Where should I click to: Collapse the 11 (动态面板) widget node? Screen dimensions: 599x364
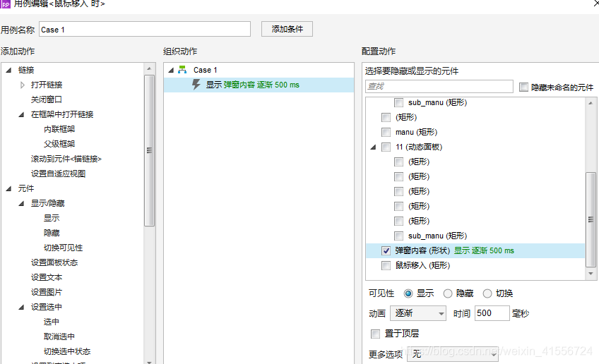pyautogui.click(x=373, y=147)
